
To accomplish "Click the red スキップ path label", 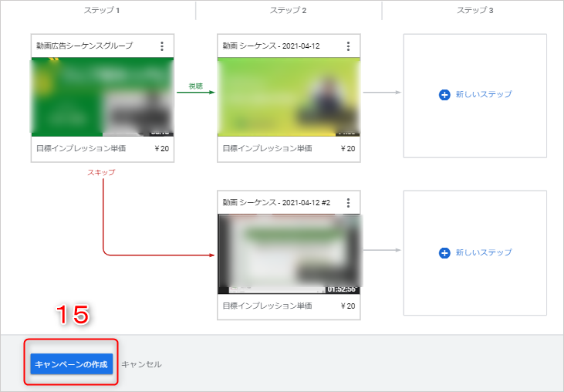I will [101, 173].
